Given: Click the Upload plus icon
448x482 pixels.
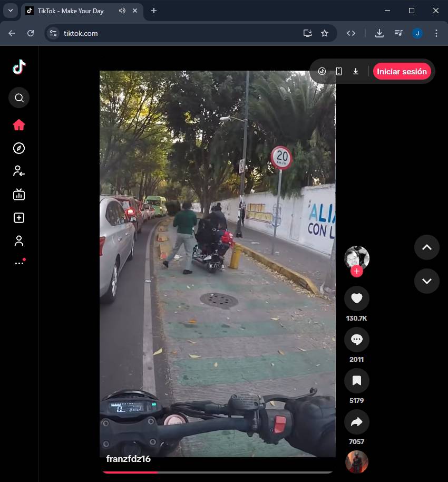Looking at the screenshot, I should [x=19, y=218].
